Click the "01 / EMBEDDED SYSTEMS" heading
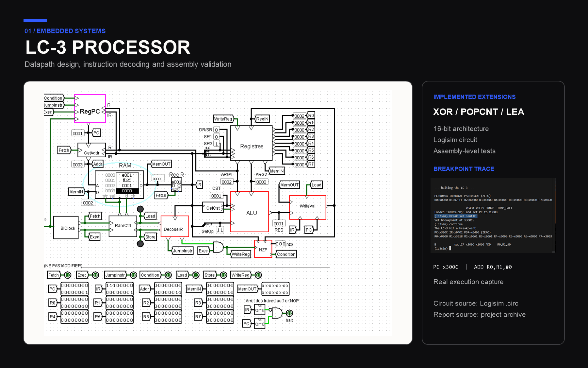The image size is (588, 368). coord(65,31)
